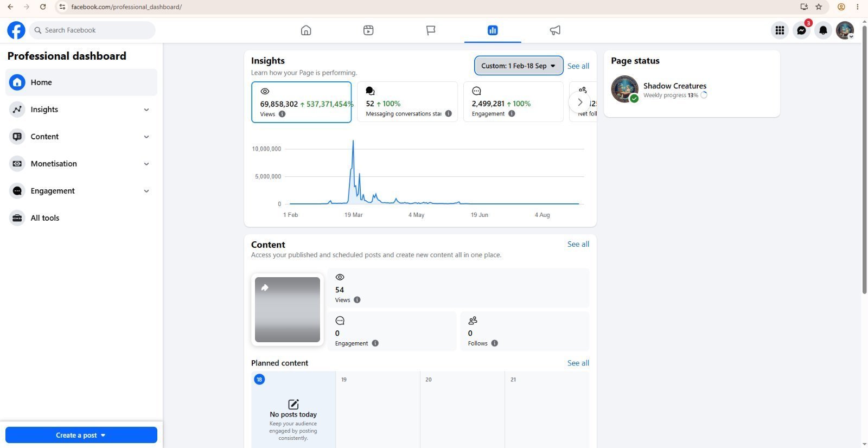Open All tools in the sidebar
This screenshot has width=868, height=448.
[81, 218]
